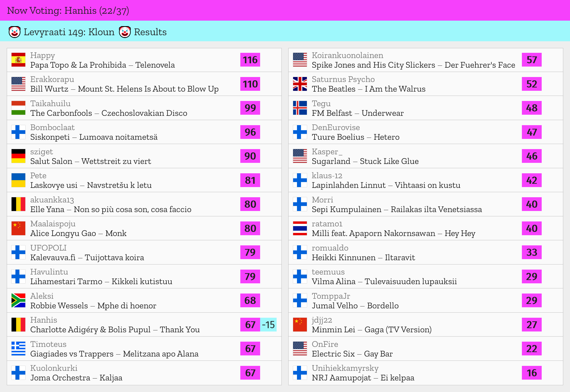Click the Greek flag next to Timoteus

pyautogui.click(x=18, y=349)
